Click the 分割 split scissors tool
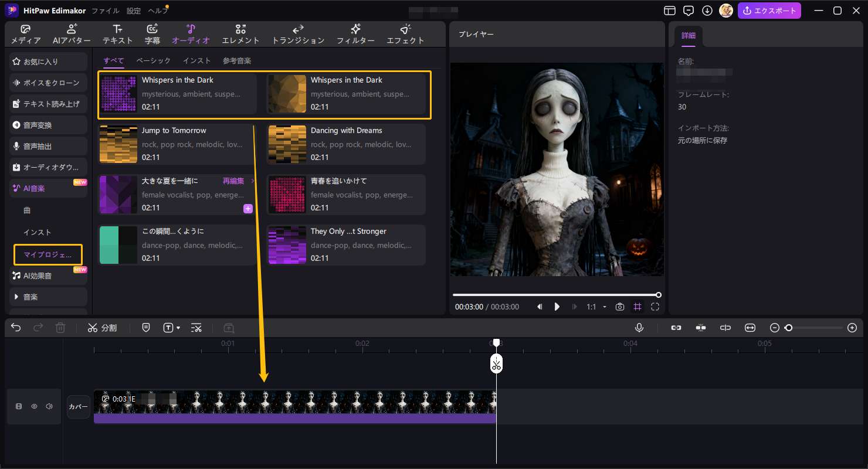Image resolution: width=868 pixels, height=469 pixels. click(102, 328)
